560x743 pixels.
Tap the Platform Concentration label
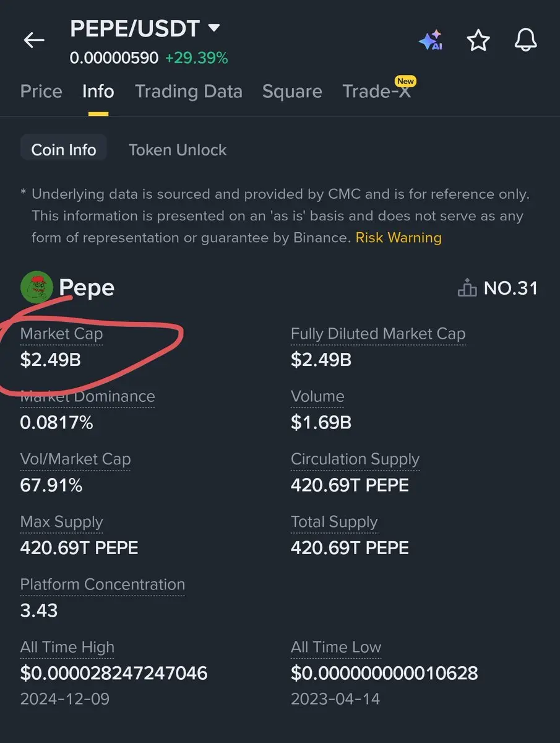pyautogui.click(x=103, y=584)
